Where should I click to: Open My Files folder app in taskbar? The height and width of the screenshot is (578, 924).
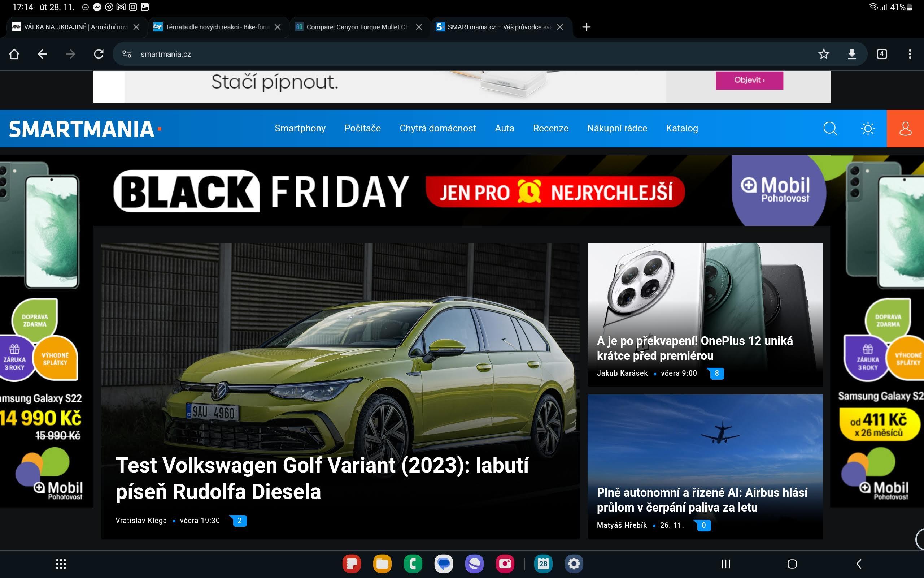382,564
